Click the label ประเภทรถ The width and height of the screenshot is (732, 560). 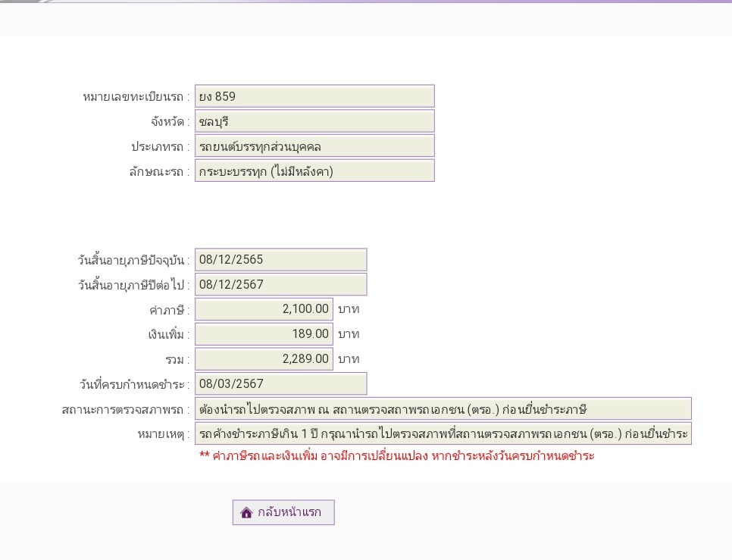(160, 147)
